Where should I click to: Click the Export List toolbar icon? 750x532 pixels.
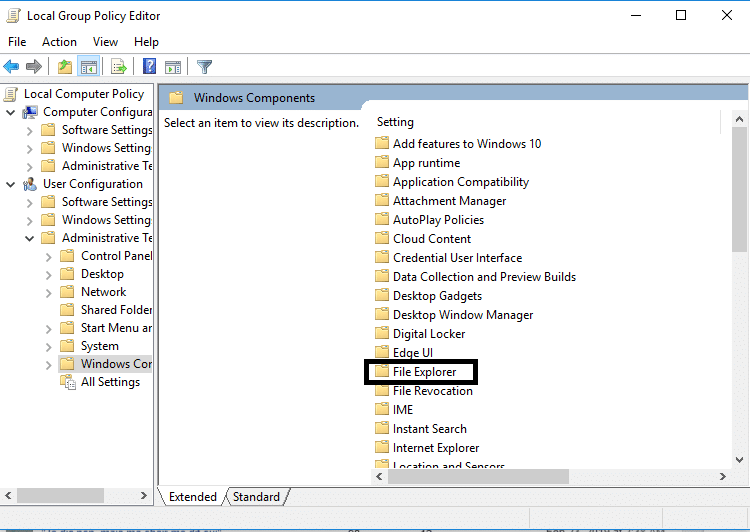[x=119, y=67]
